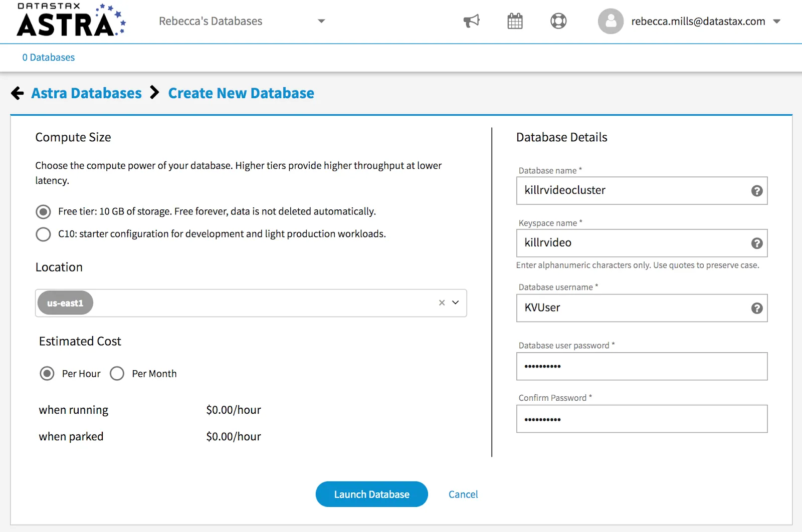Open the help lifebuoy icon
Image resolution: width=802 pixels, height=532 pixels.
pyautogui.click(x=558, y=21)
